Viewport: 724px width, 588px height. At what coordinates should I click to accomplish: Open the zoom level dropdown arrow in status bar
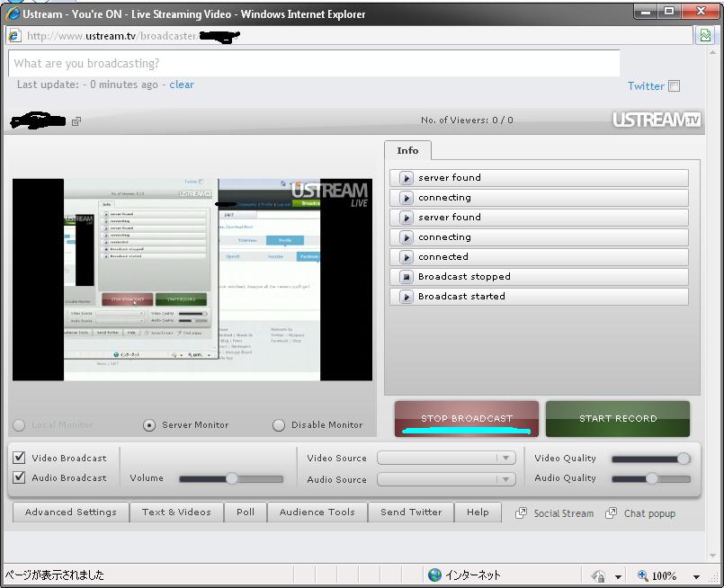click(x=696, y=576)
